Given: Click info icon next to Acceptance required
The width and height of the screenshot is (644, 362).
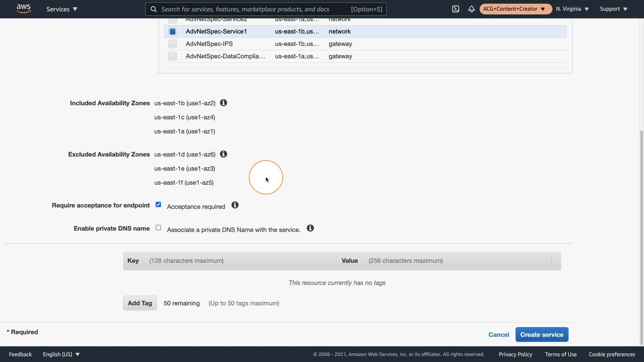Looking at the screenshot, I should coord(235,205).
